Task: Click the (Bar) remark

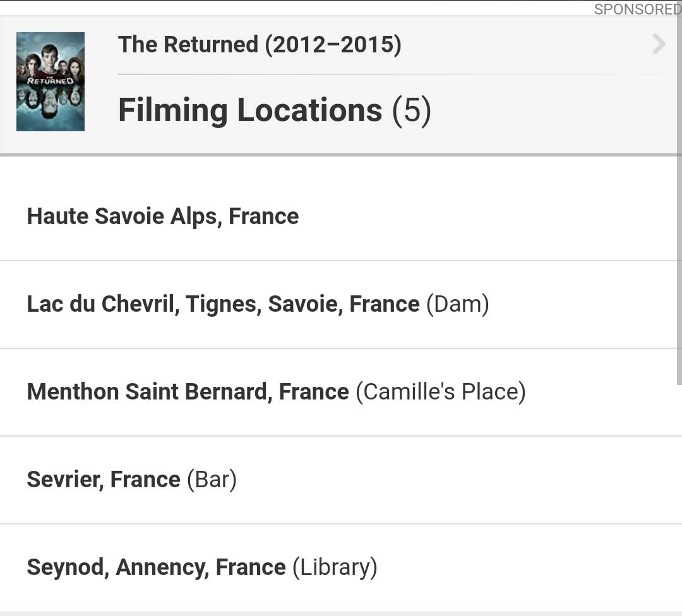Action: pos(212,480)
